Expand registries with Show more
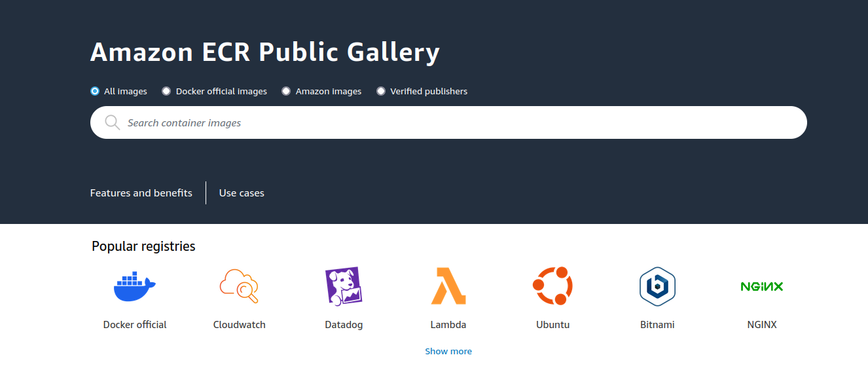The height and width of the screenshot is (389, 868). pos(448,351)
